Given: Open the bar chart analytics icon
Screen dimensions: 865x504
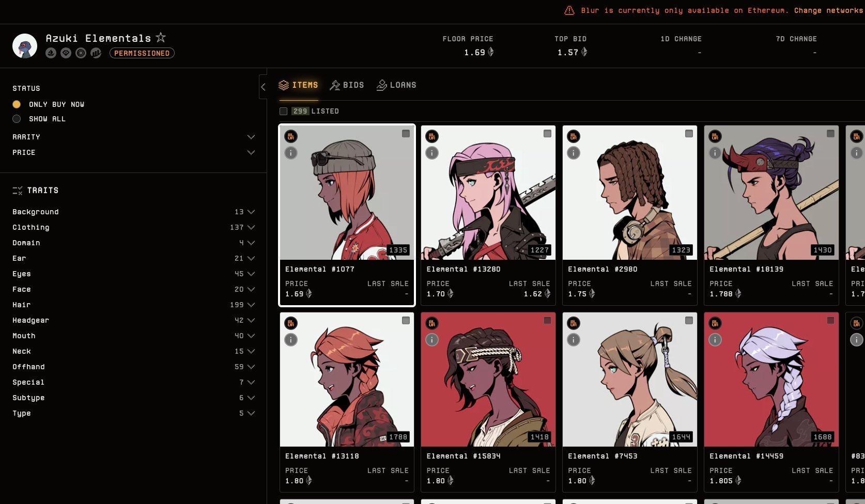Looking at the screenshot, I should [96, 53].
